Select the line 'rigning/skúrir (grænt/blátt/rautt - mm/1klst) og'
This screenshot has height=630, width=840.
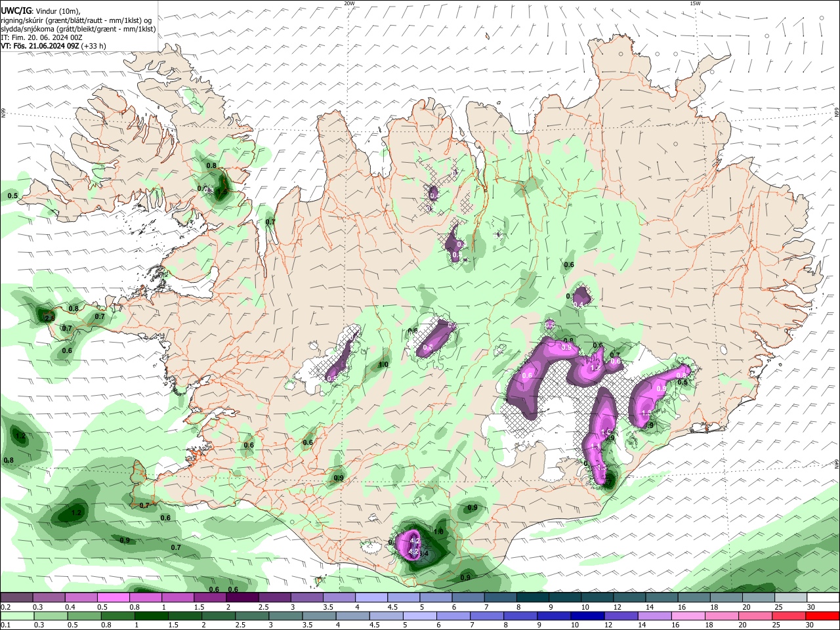76,20
